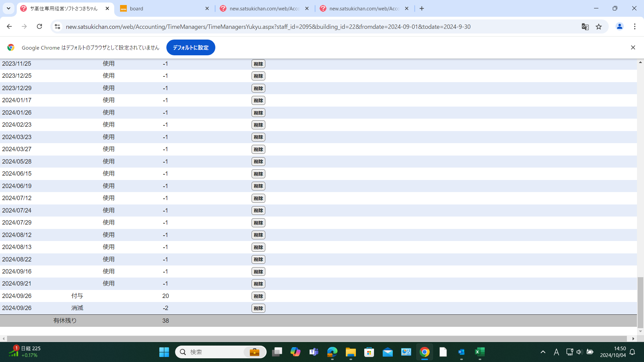Set Chrome as default with デフォルトに設定
This screenshot has width=644, height=362.
click(191, 48)
